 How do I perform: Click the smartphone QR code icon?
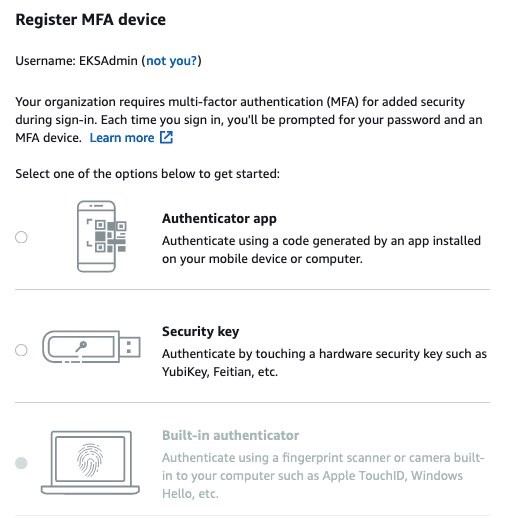102,236
